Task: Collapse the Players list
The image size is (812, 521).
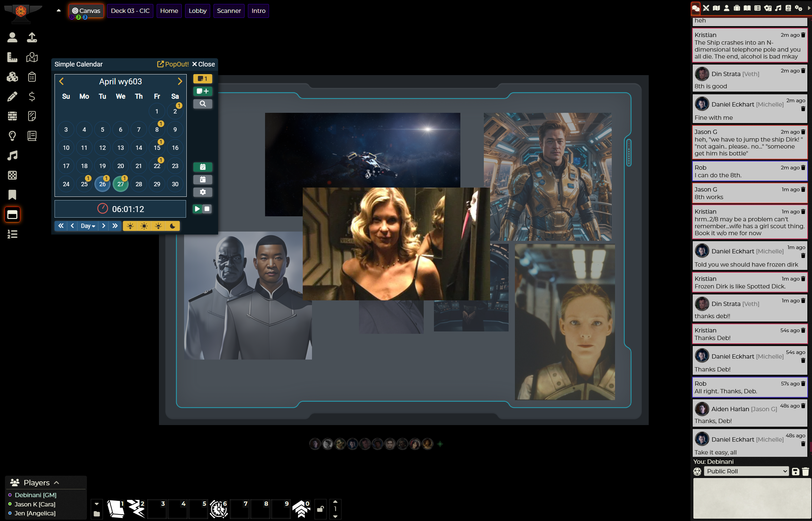Action: tap(57, 483)
